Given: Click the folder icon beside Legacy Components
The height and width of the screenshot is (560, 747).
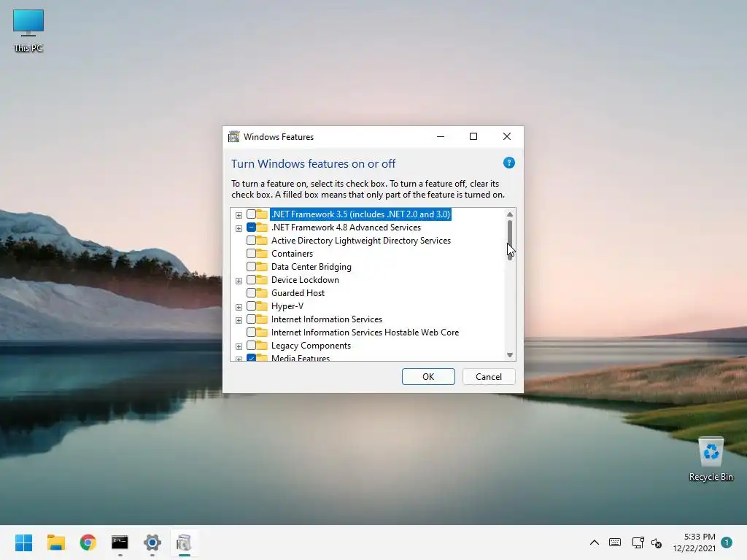Looking at the screenshot, I should 262,345.
